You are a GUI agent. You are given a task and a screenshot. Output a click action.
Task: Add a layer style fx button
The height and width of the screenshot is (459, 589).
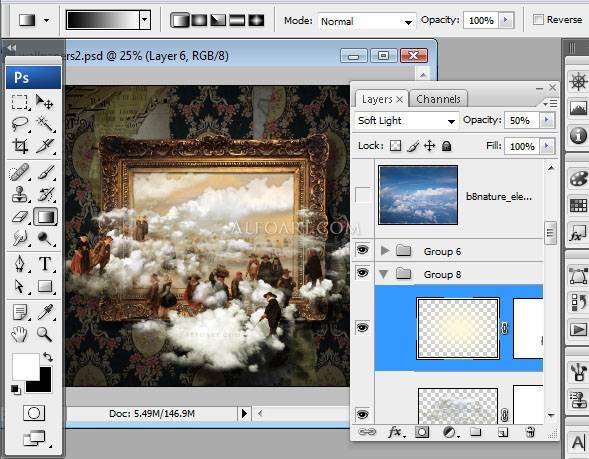[396, 432]
